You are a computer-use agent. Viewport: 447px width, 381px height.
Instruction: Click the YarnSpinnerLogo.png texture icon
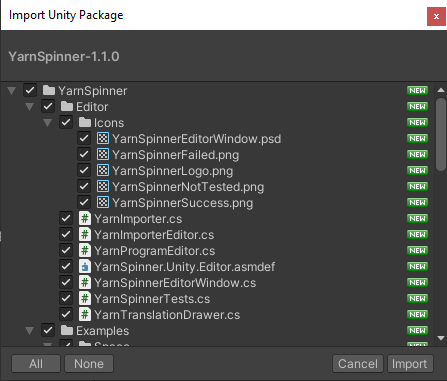[103, 171]
